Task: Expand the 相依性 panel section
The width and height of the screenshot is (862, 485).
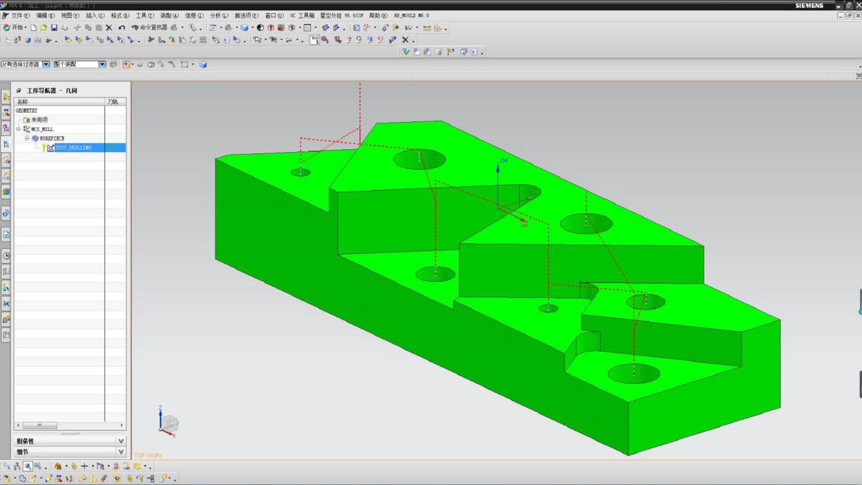Action: pyautogui.click(x=70, y=441)
